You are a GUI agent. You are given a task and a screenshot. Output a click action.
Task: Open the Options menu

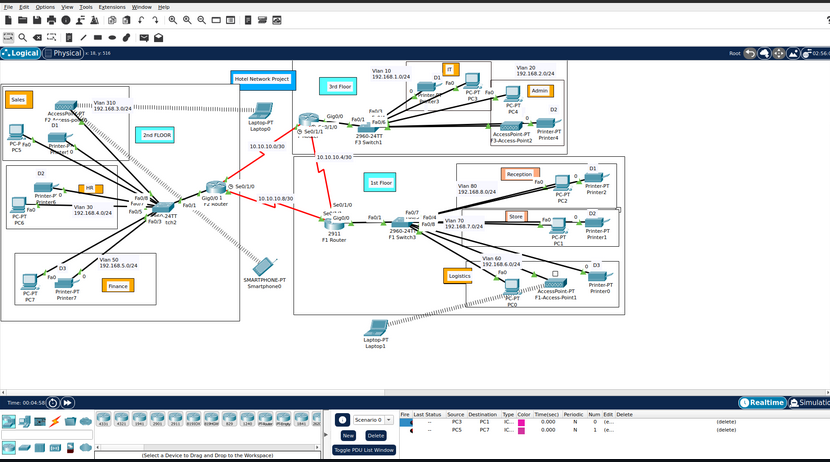pos(45,7)
